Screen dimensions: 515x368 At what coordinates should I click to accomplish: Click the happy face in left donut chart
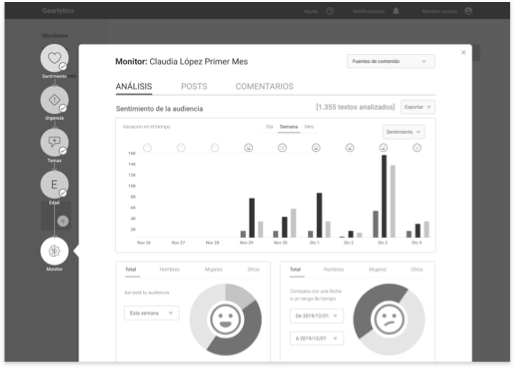226,319
